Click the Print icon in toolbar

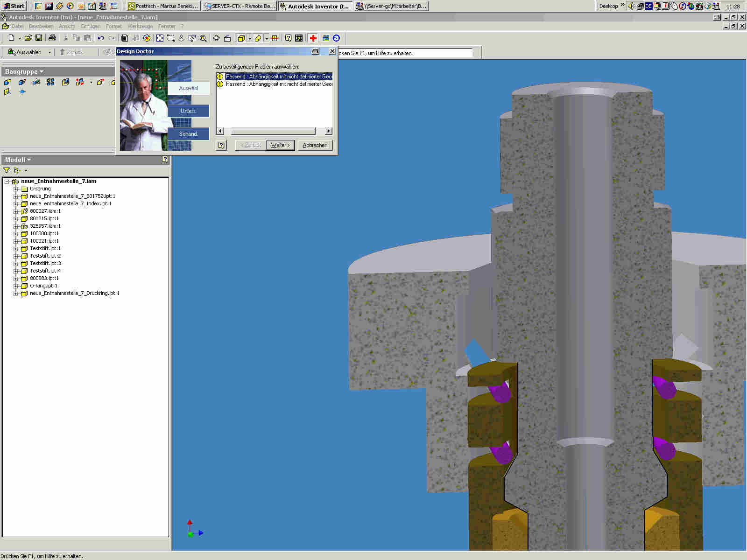pos(52,38)
